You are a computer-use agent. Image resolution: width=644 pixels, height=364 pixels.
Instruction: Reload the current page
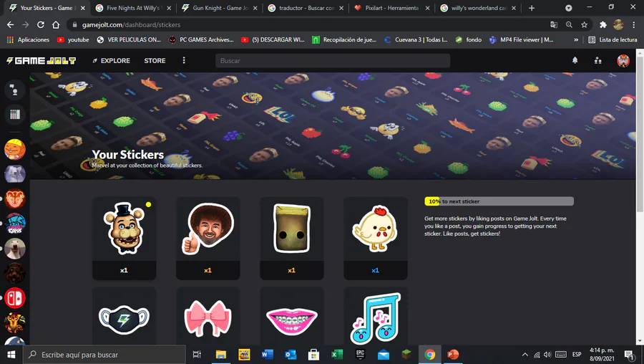click(41, 24)
